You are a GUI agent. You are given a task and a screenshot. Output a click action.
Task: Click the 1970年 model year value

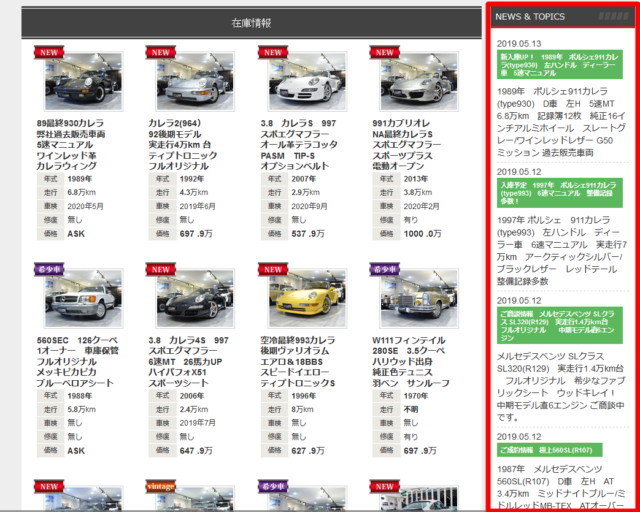click(416, 396)
